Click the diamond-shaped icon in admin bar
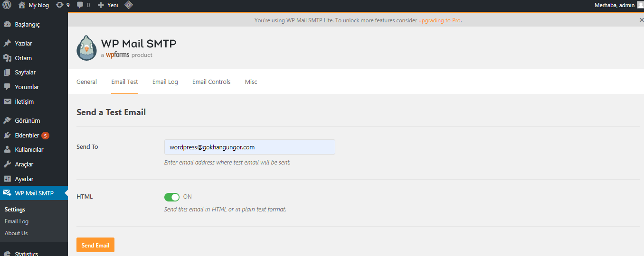 pyautogui.click(x=128, y=5)
